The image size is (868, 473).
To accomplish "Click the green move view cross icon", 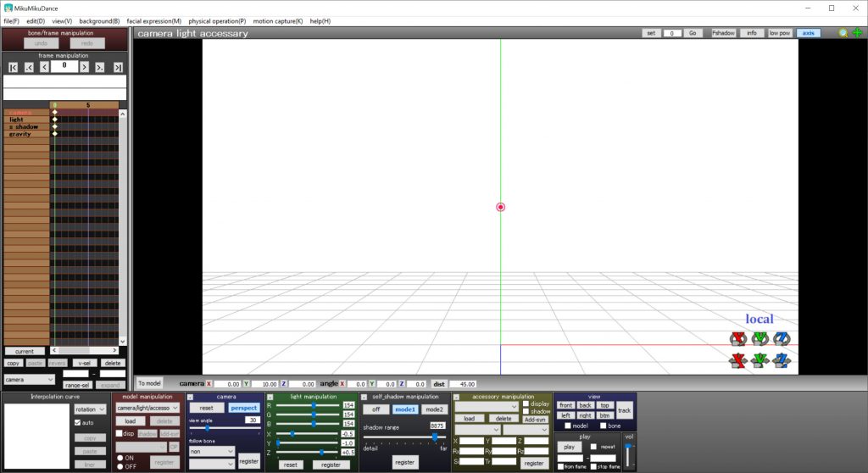I will [x=858, y=33].
